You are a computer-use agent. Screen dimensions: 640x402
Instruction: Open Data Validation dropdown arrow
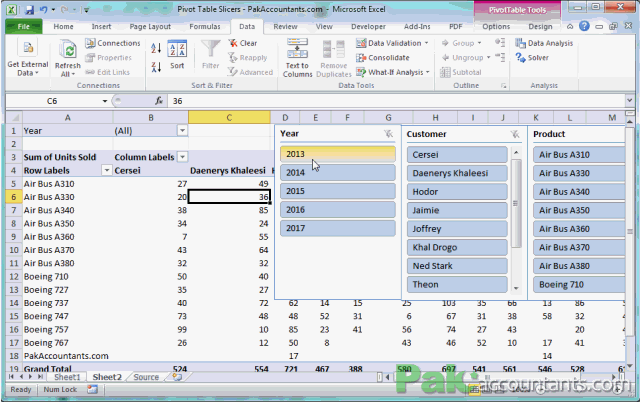[427, 43]
